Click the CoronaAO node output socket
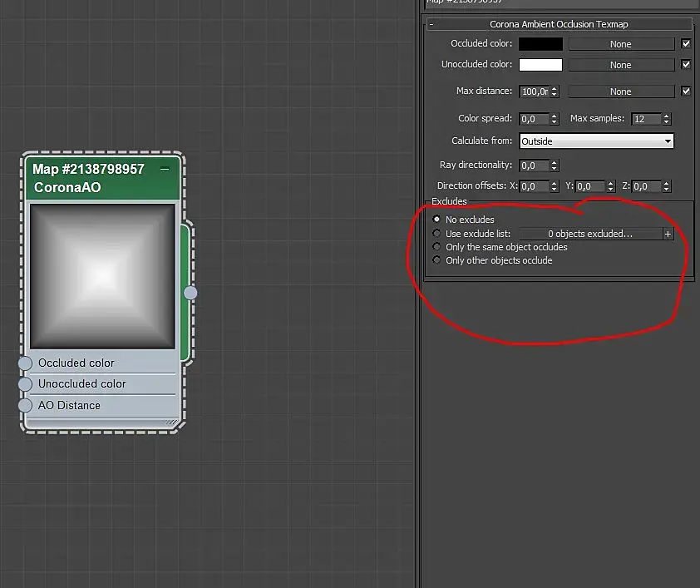Image resolution: width=700 pixels, height=588 pixels. 190,293
